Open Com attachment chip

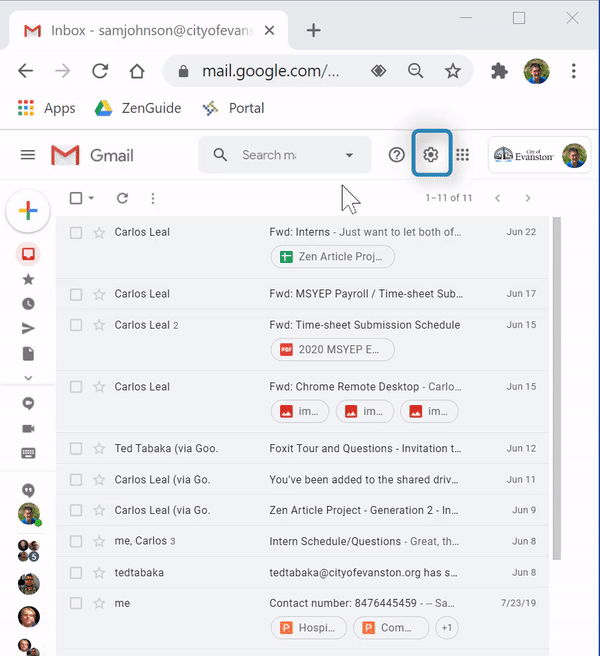[x=391, y=628]
